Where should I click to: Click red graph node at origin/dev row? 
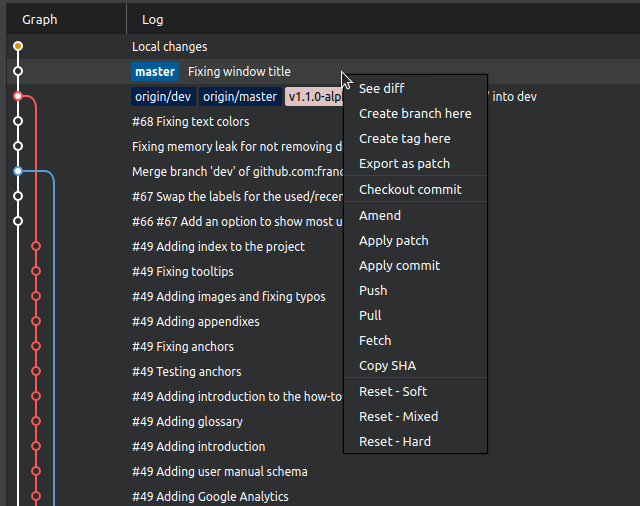18,96
